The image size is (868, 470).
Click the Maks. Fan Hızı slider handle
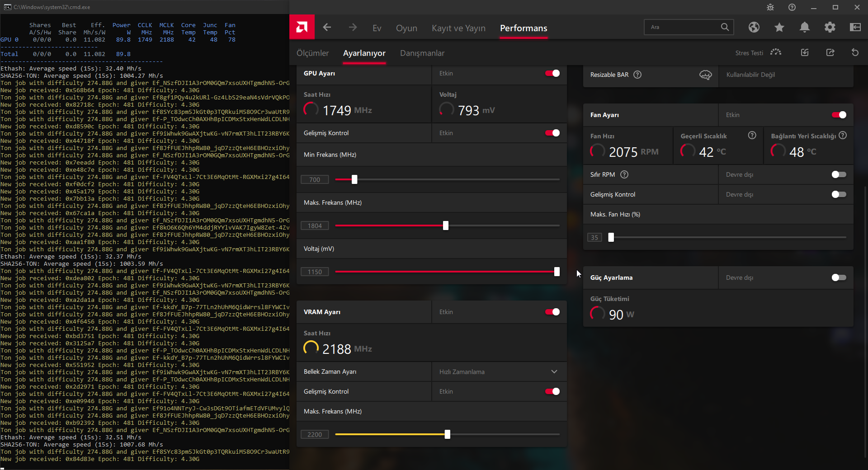611,237
